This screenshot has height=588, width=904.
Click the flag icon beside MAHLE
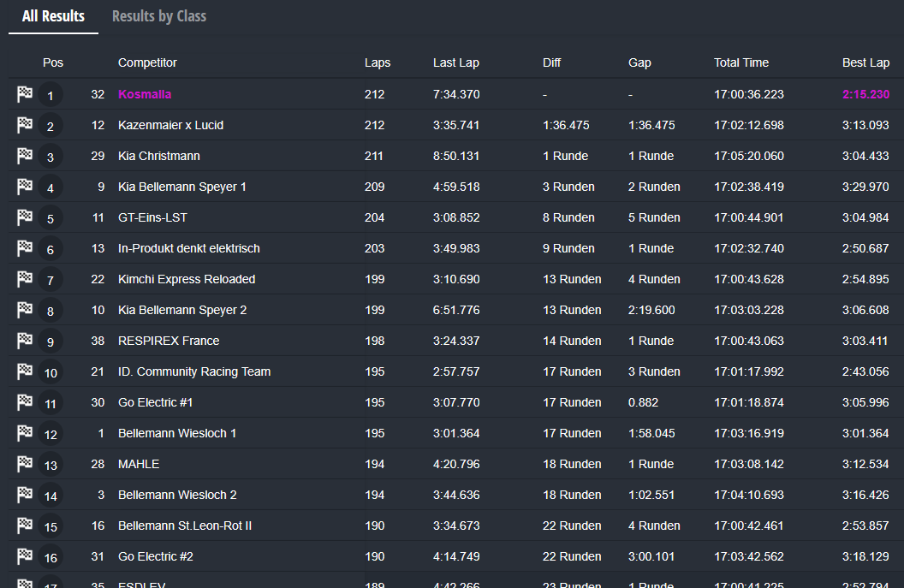(25, 464)
